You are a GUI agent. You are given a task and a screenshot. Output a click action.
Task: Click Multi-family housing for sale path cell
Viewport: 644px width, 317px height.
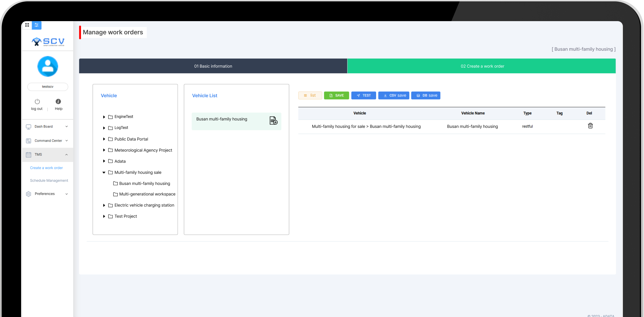click(366, 126)
